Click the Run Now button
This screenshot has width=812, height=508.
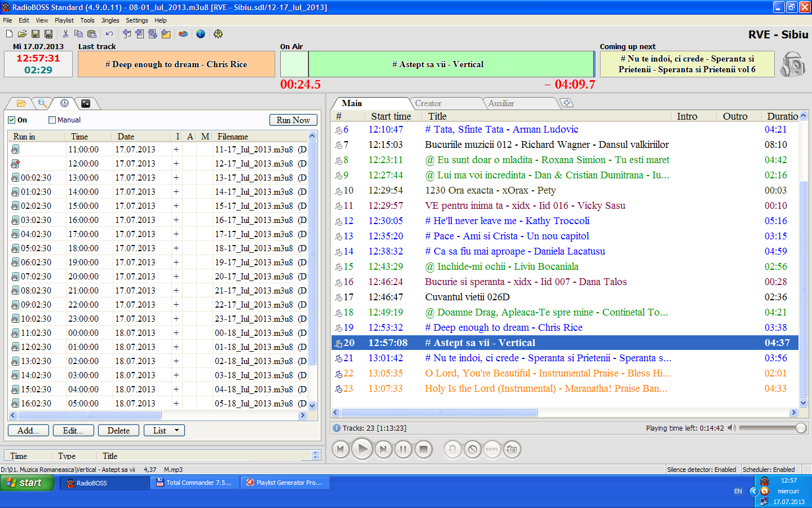pos(293,120)
